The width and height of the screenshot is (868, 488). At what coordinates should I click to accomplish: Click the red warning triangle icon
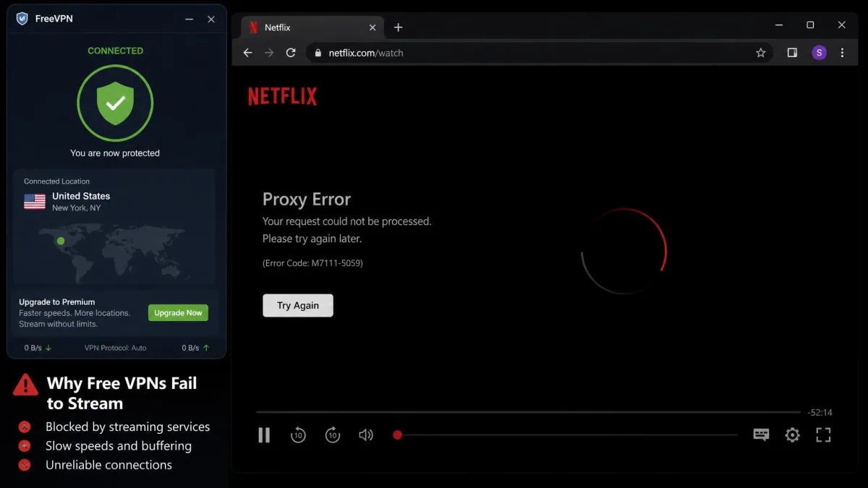(x=25, y=385)
